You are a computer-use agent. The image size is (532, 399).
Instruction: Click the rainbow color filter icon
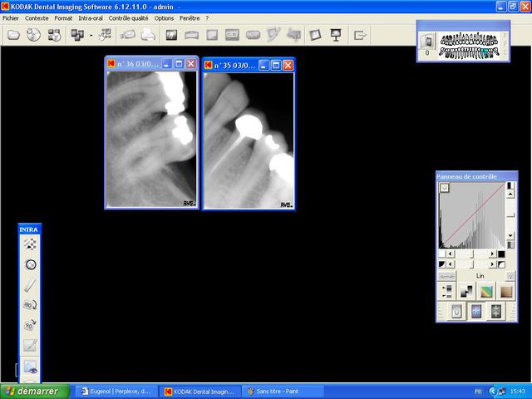(485, 291)
